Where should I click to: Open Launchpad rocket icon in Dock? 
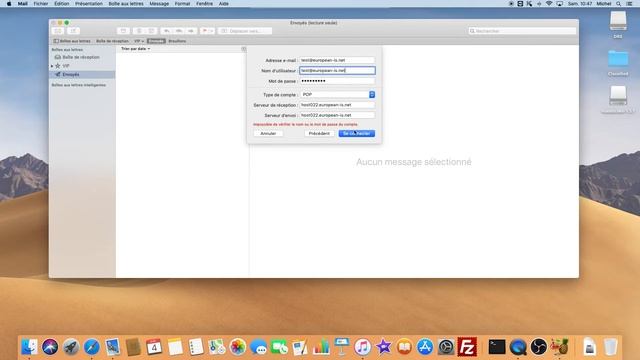click(71, 347)
